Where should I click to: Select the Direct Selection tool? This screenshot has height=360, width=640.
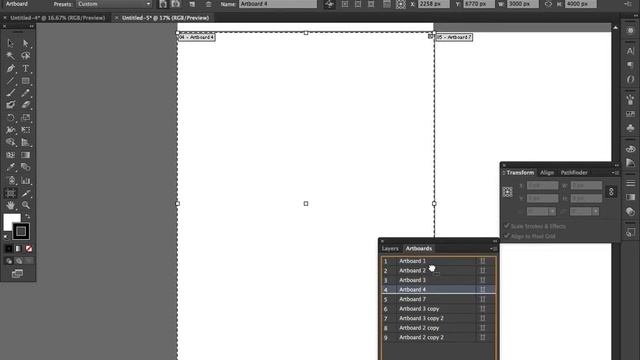tap(26, 43)
